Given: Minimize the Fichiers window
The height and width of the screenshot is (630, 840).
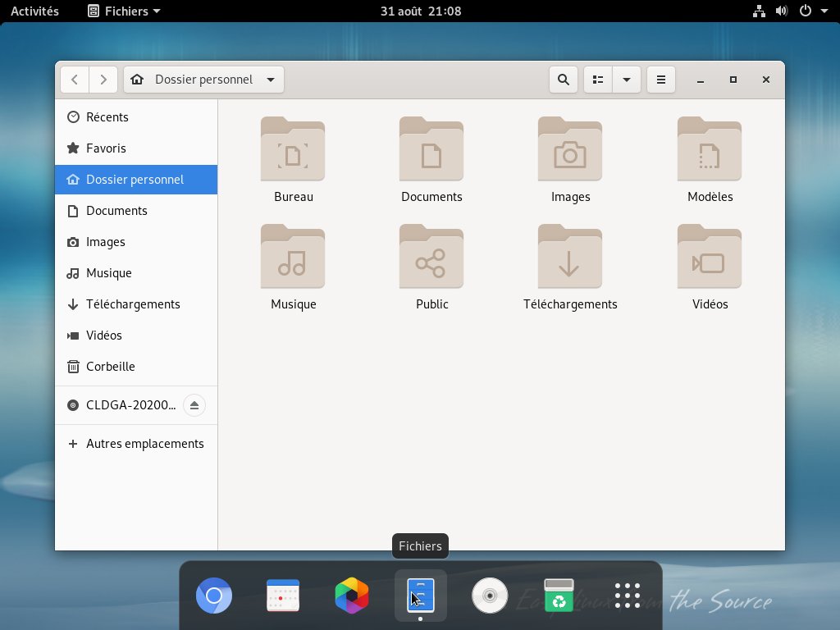Looking at the screenshot, I should 701,80.
